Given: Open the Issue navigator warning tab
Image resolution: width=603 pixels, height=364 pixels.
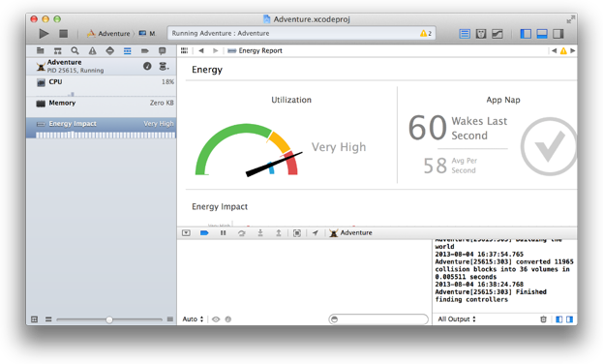Looking at the screenshot, I should pyautogui.click(x=92, y=50).
